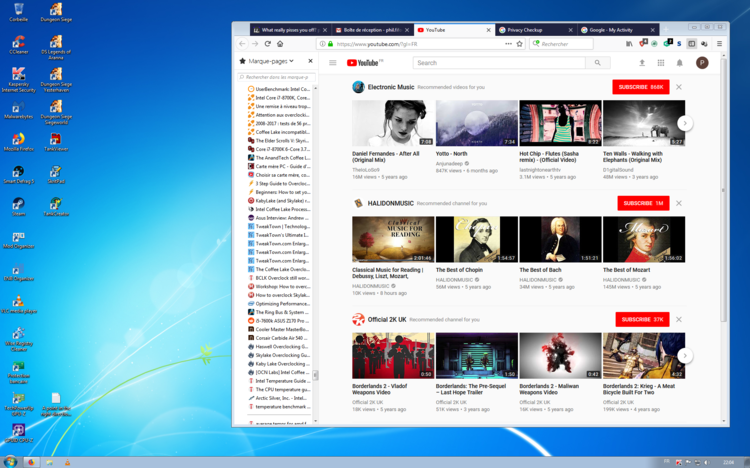Open VLC media player desktop shortcut

coord(19,304)
